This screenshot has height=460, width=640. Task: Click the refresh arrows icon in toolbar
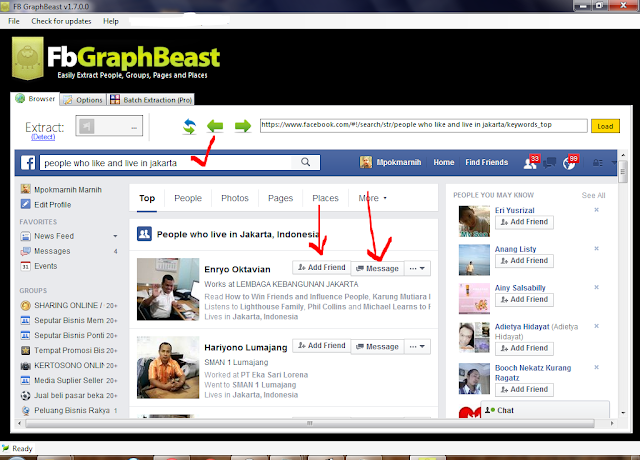[x=189, y=126]
